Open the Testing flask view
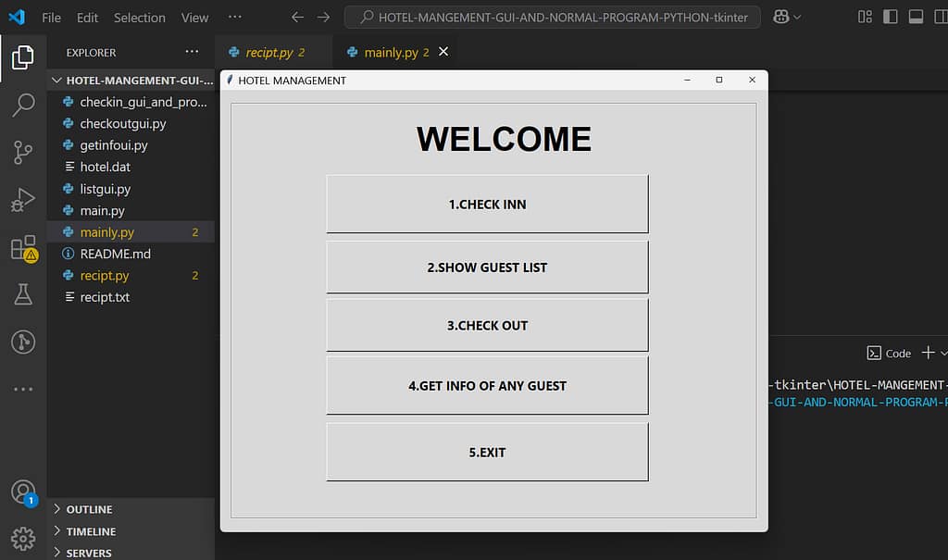The width and height of the screenshot is (948, 560). [23, 294]
